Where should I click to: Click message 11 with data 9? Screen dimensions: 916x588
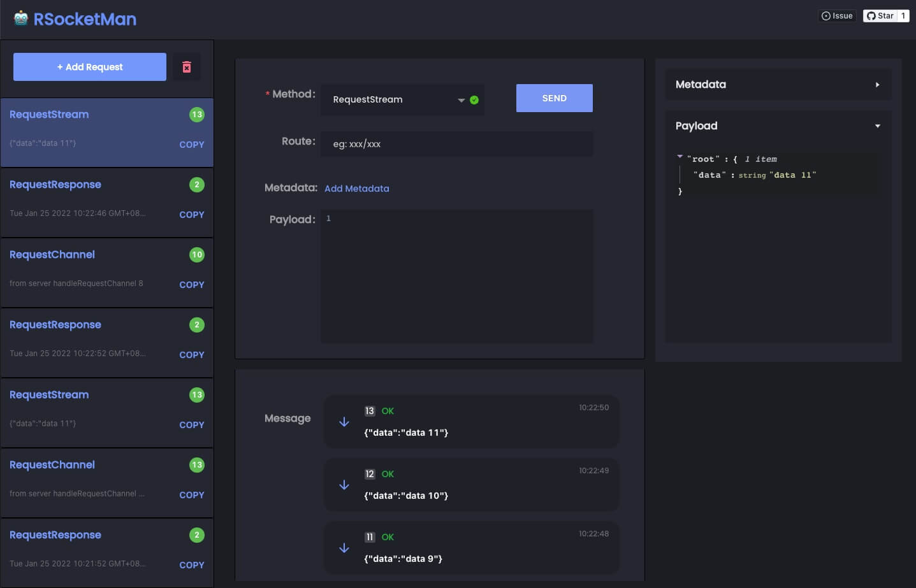pos(472,548)
